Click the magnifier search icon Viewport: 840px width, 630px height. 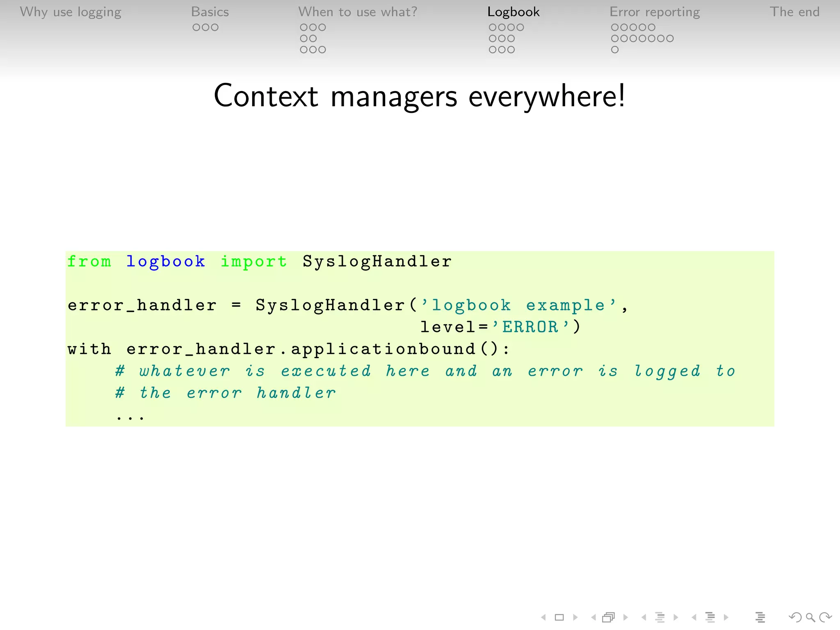pos(810,617)
